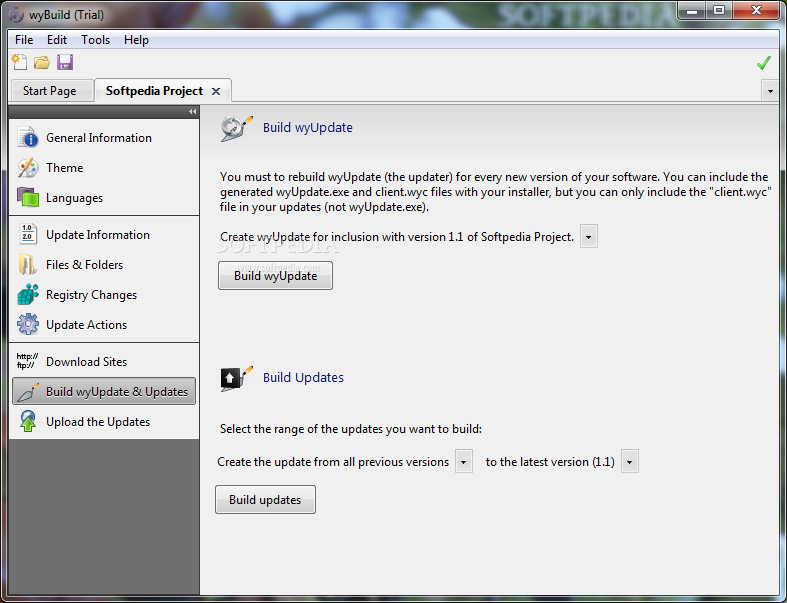Open Update Information section
787x603 pixels.
coord(104,234)
